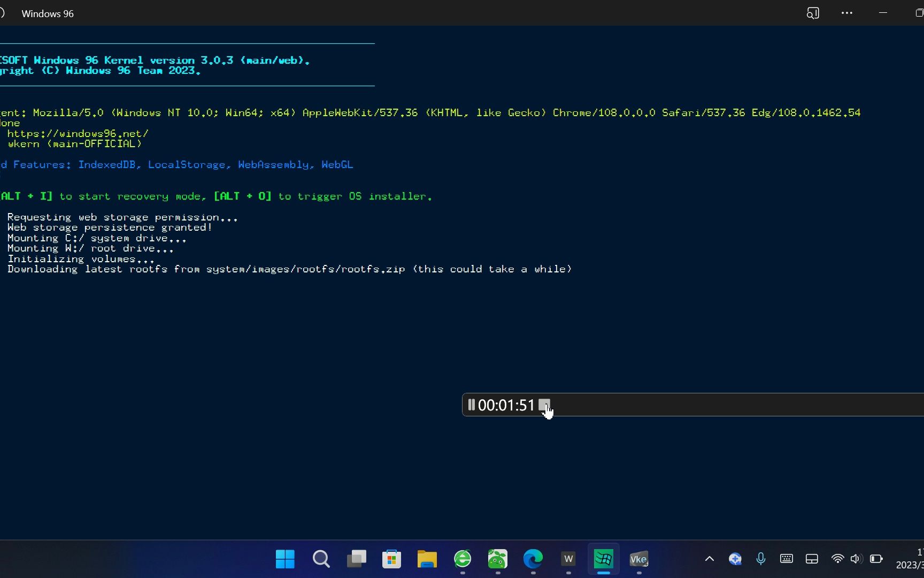
Task: Open File Explorer from the taskbar
Action: [427, 559]
